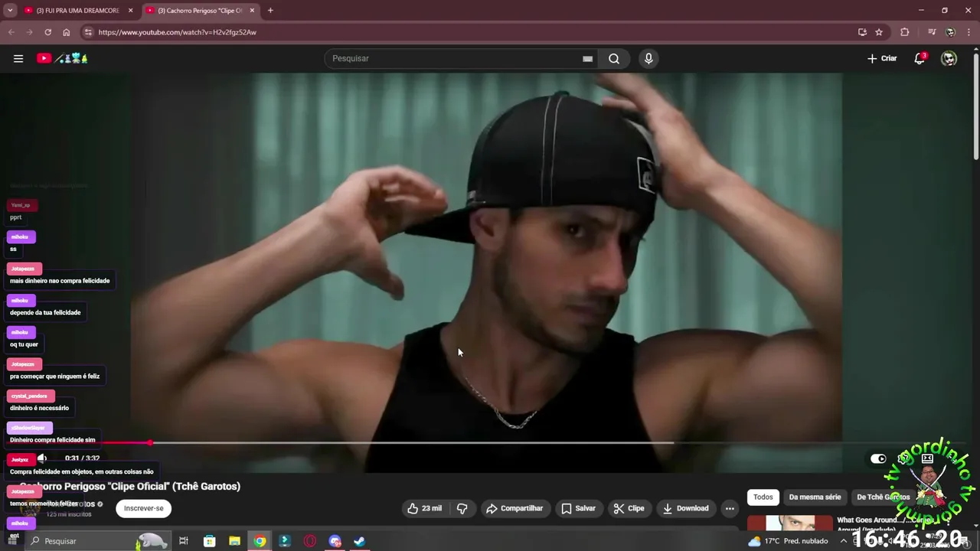Image resolution: width=980 pixels, height=551 pixels.
Task: Open the YouTube hamburger guide menu
Action: click(x=18, y=58)
